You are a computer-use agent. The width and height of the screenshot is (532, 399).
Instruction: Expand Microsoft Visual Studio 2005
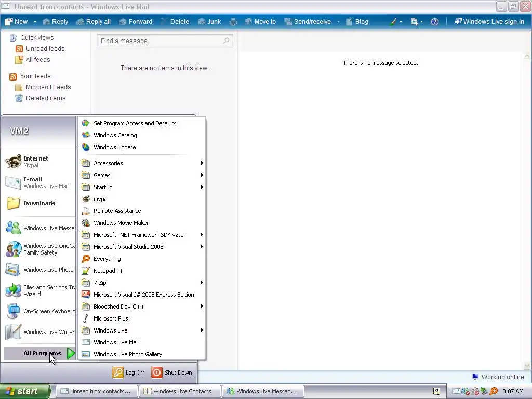[142, 247]
